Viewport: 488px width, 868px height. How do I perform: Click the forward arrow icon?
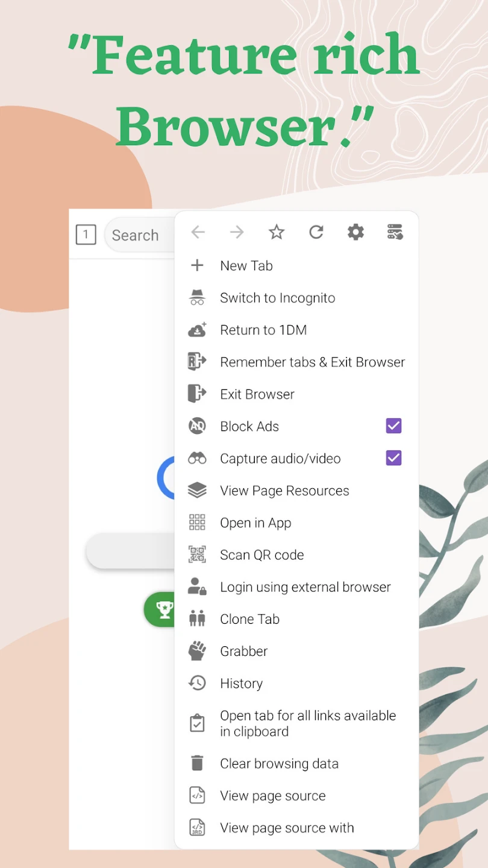coord(237,232)
